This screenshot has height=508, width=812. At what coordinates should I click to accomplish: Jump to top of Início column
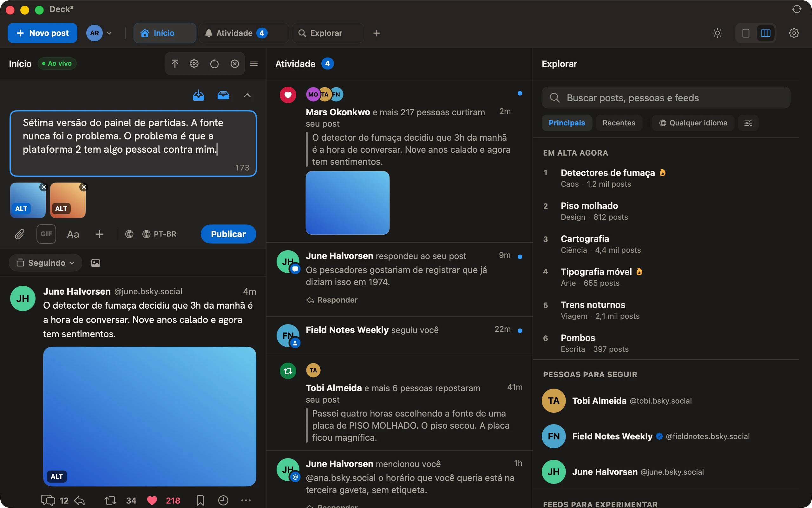pos(175,63)
